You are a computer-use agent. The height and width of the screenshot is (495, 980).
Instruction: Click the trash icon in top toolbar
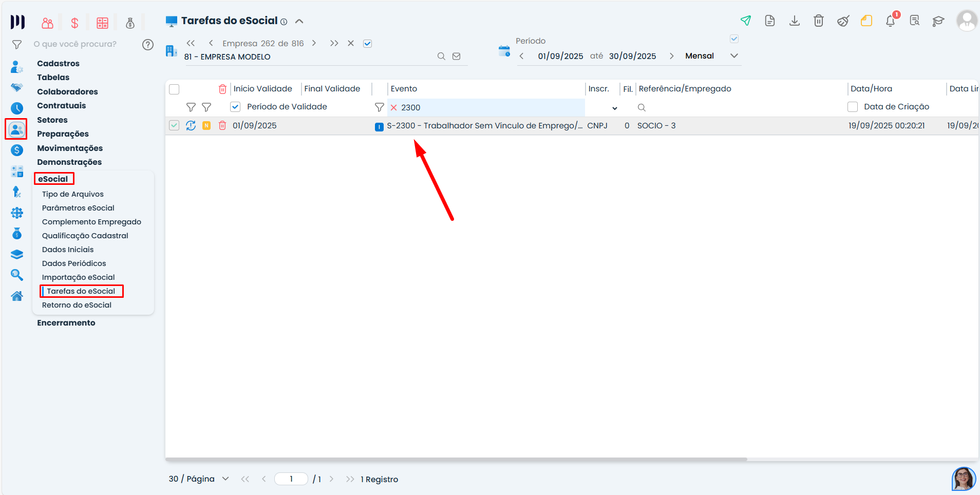819,21
